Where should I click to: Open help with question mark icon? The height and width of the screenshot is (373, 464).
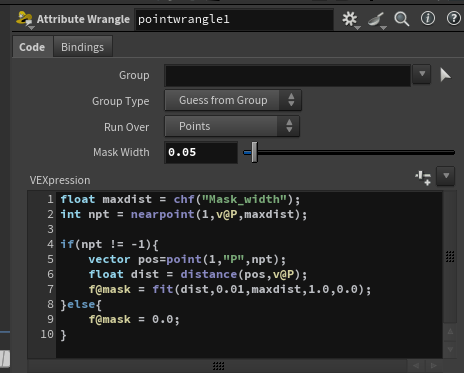(453, 18)
